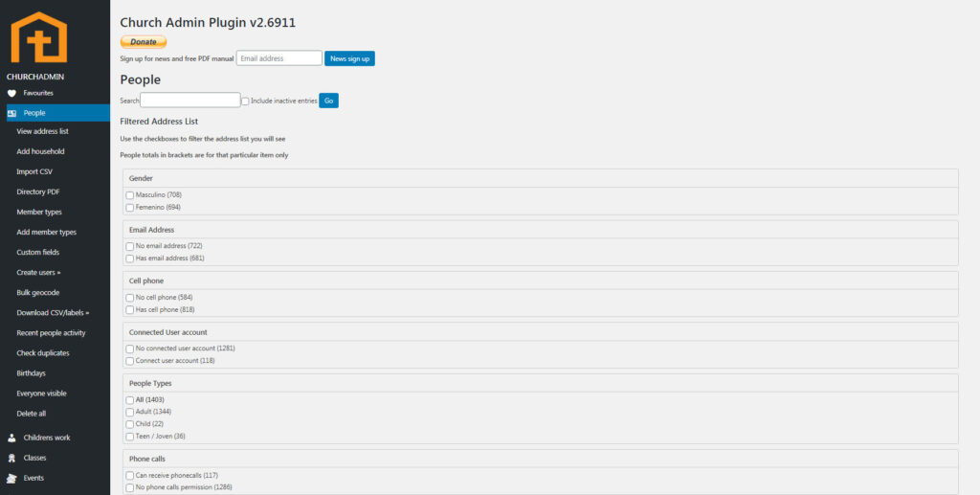
Task: Click the Childrens work sidebar icon
Action: click(x=11, y=438)
